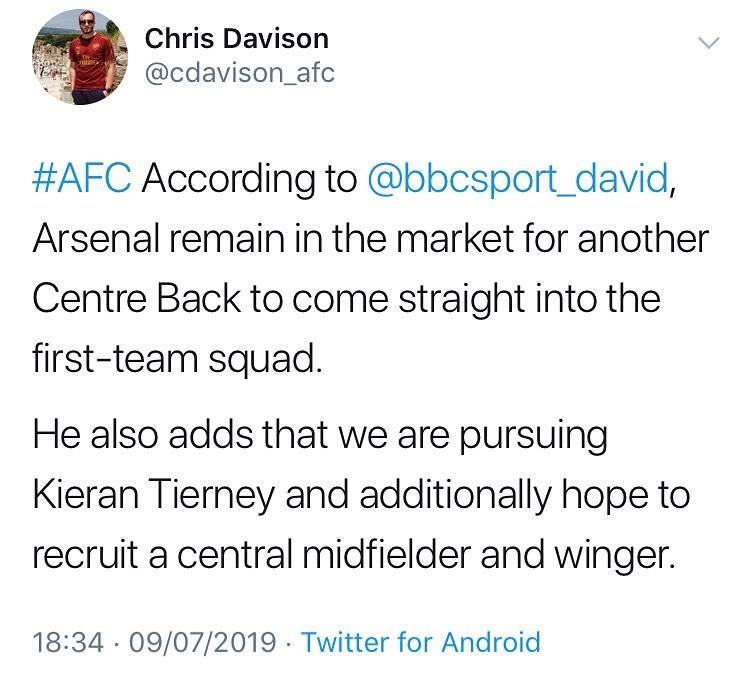Click the words "According to" in the tweet
The width and height of the screenshot is (750, 676).
point(251,180)
